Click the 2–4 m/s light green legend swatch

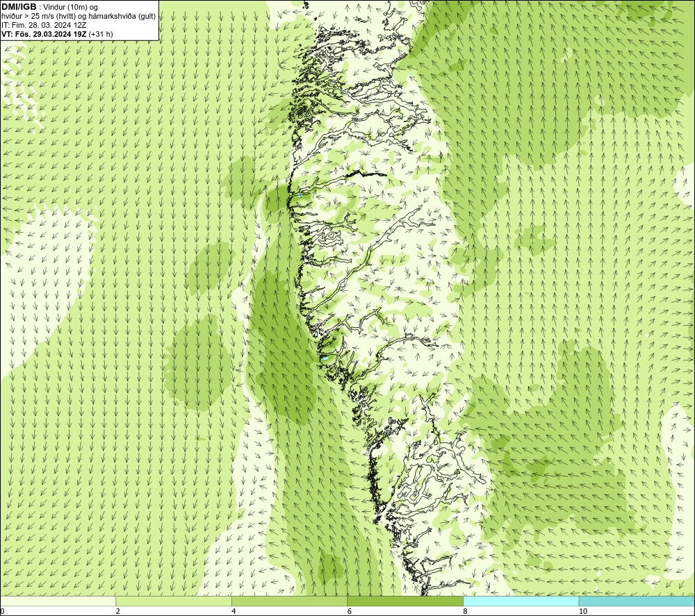[174, 601]
